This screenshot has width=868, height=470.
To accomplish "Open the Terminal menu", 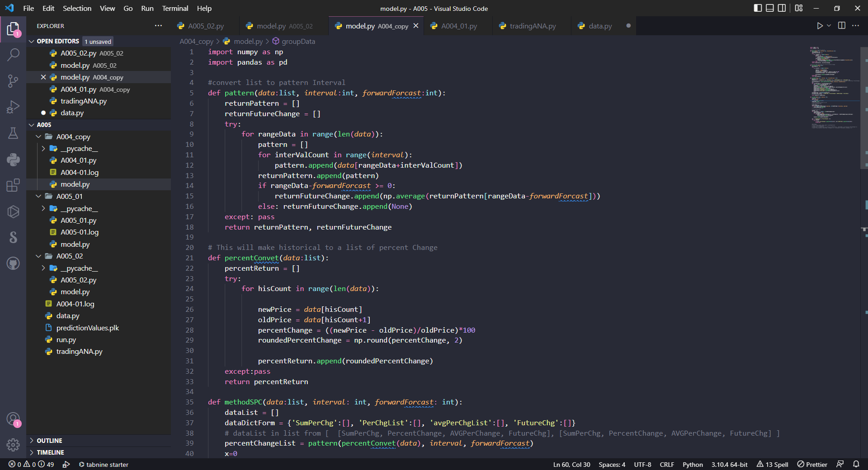I will click(x=175, y=8).
